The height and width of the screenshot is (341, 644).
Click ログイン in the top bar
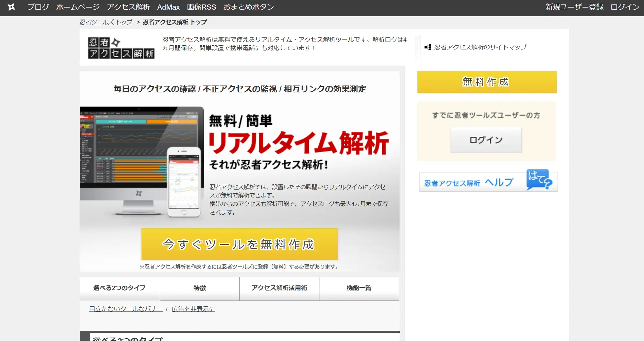tap(625, 7)
